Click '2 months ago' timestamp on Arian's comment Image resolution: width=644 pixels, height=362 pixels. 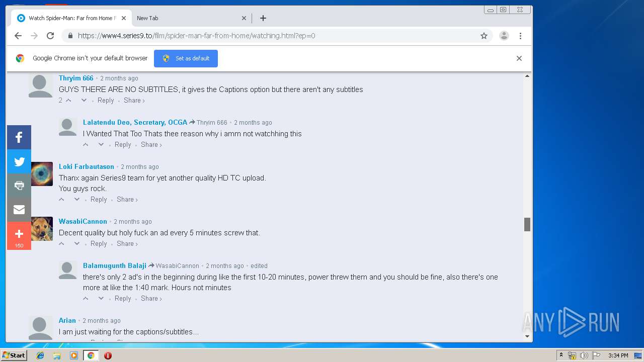click(102, 321)
